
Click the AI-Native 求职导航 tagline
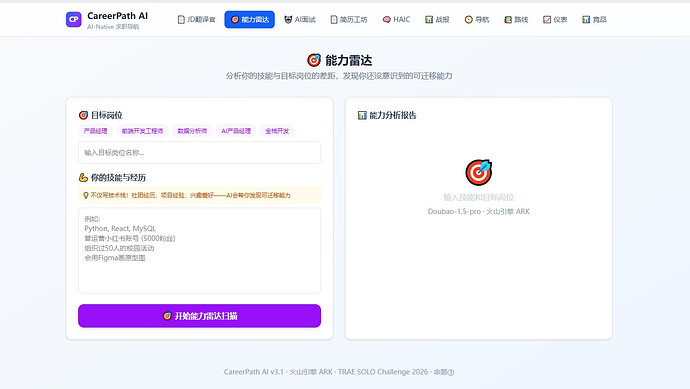[x=113, y=27]
